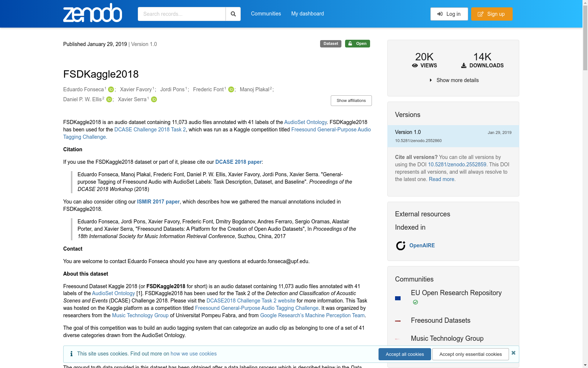Open the ISMIR 2017 paper link
Viewport: 588px width, 368px height.
158,202
